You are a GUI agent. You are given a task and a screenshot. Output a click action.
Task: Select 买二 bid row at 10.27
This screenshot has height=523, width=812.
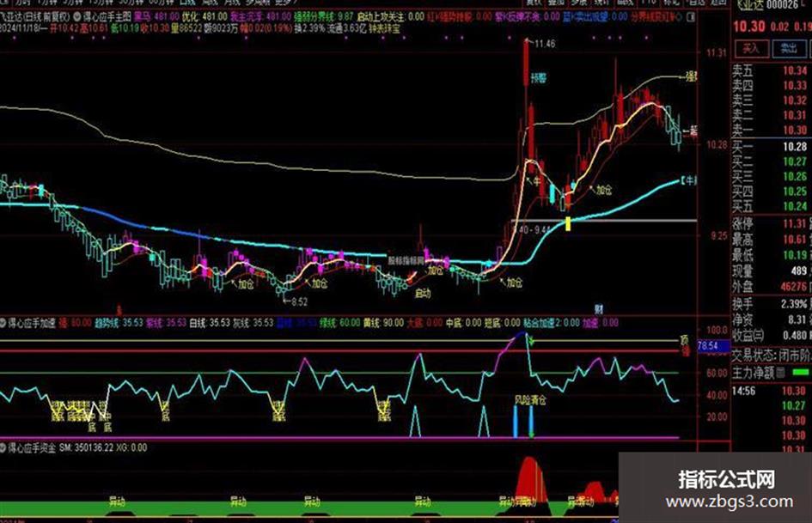771,162
